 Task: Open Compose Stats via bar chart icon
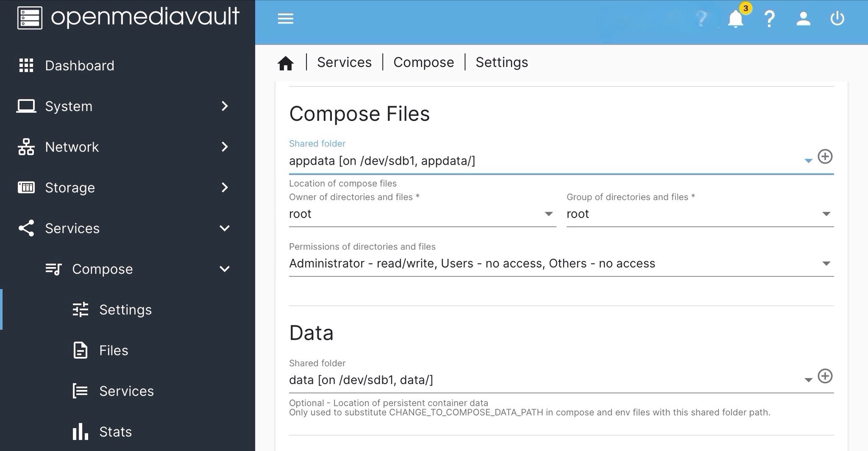click(80, 432)
